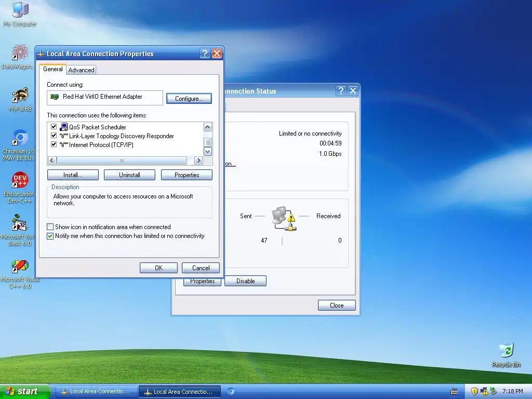The height and width of the screenshot is (399, 532).
Task: Open the Start menu
Action: click(25, 391)
